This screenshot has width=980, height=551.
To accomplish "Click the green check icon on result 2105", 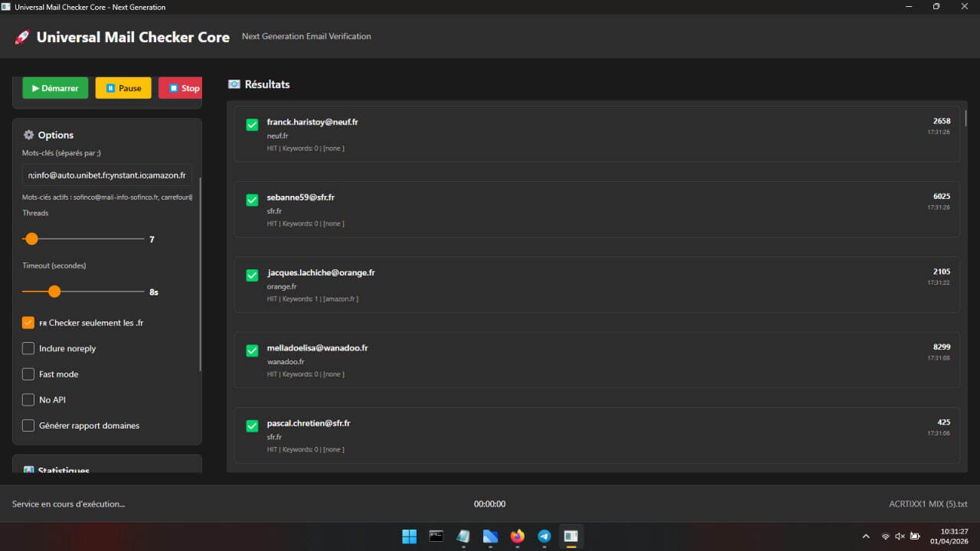I will coord(252,275).
